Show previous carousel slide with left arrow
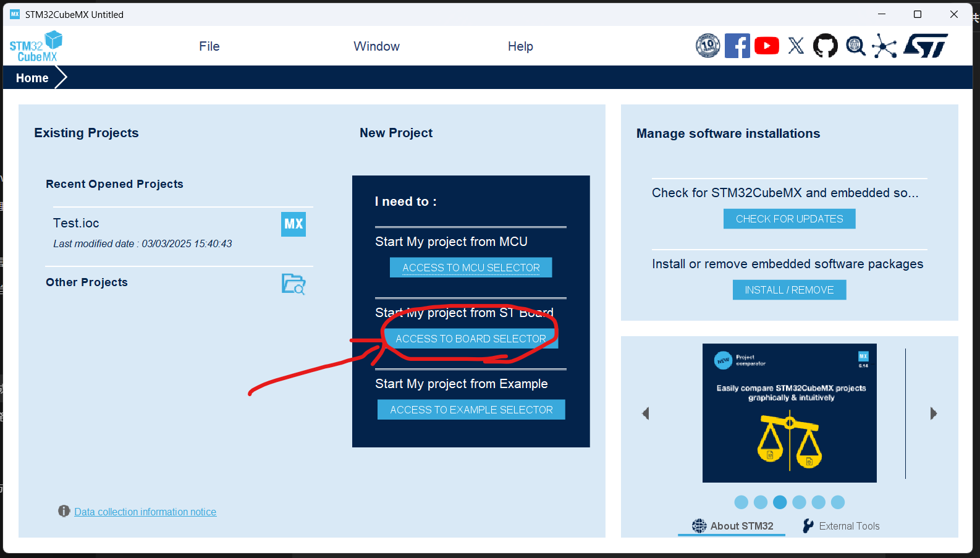Image resolution: width=980 pixels, height=558 pixels. [x=646, y=413]
